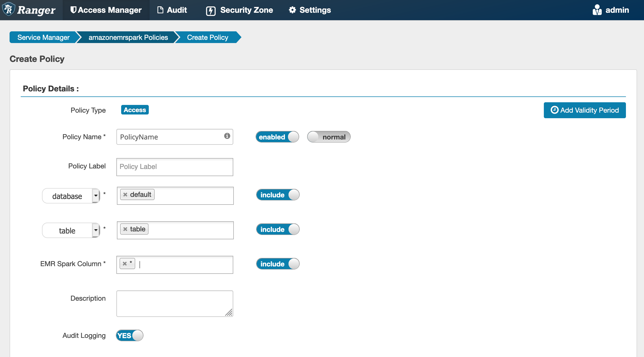Click the Ranger shield logo icon
Viewport: 644px width, 357px height.
click(x=9, y=10)
